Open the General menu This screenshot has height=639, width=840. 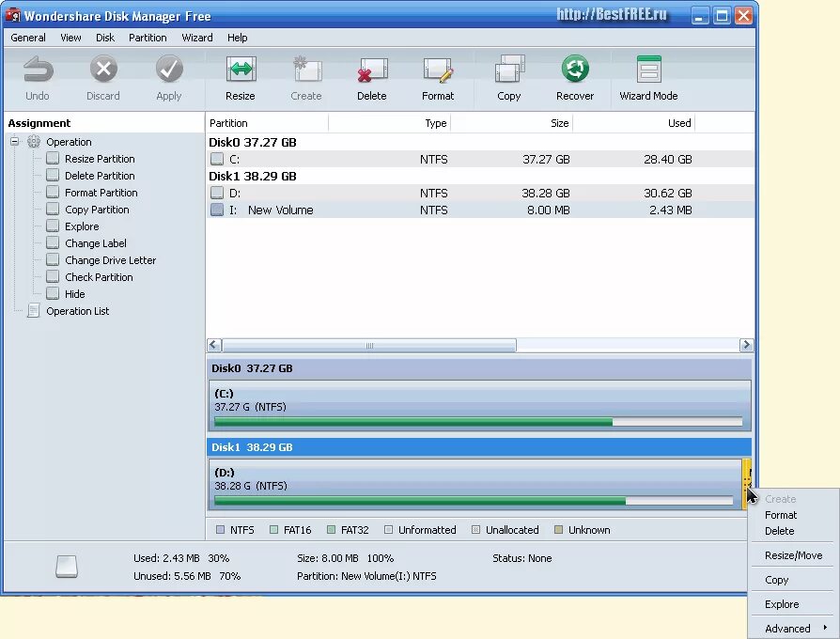tap(28, 38)
